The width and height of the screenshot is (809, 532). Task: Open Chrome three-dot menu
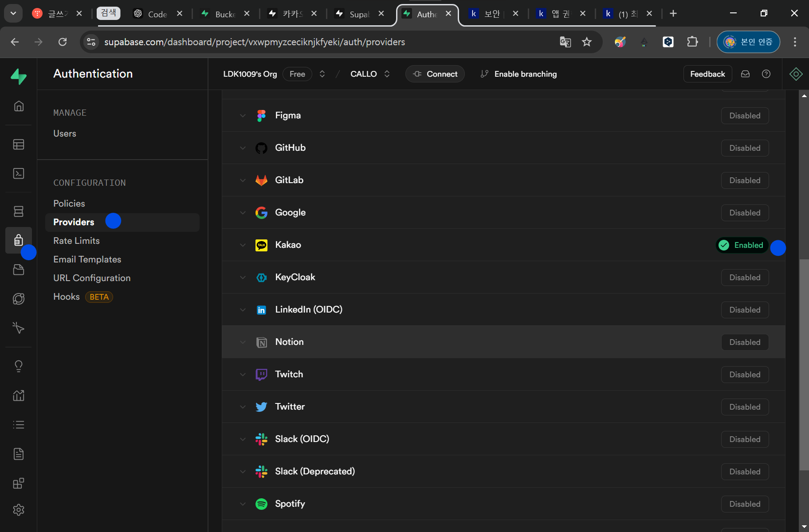pyautogui.click(x=795, y=42)
